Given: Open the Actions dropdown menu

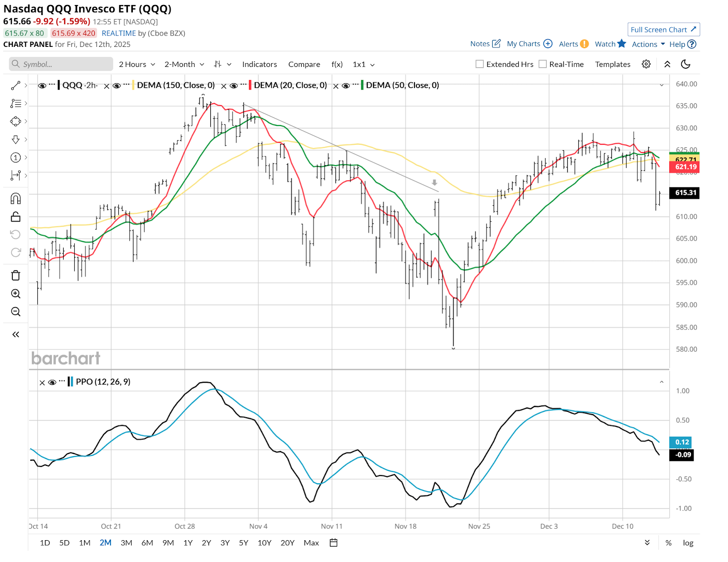Looking at the screenshot, I should (x=648, y=44).
